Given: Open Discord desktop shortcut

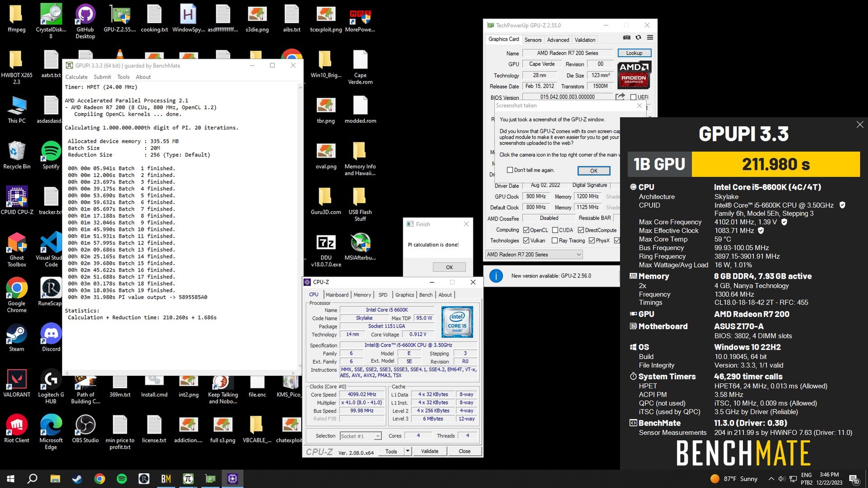Looking at the screenshot, I should click(51, 337).
